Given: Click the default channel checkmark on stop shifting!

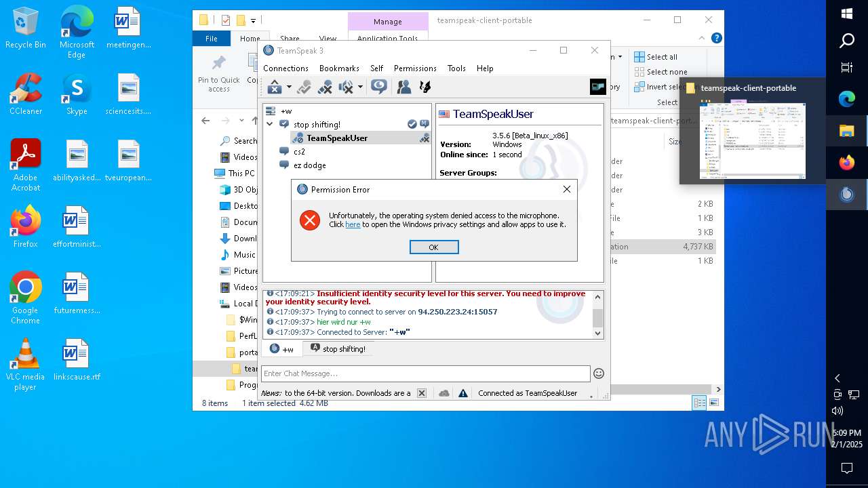Looking at the screenshot, I should click(x=412, y=124).
